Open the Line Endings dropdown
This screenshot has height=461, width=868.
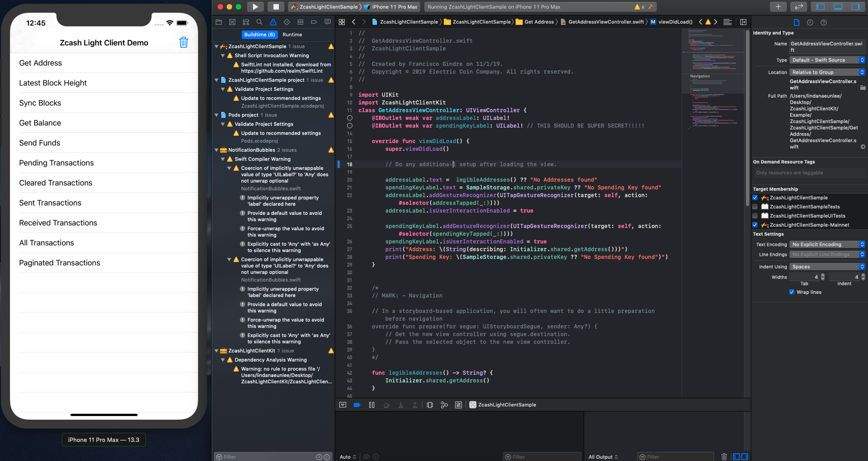tap(827, 254)
